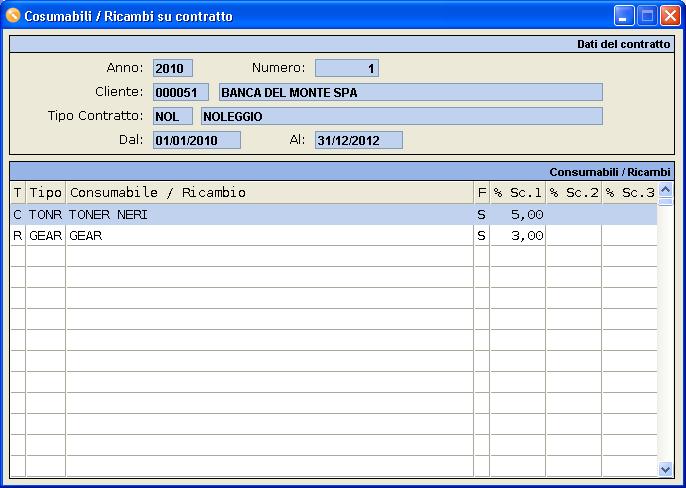Click the Dal label

[x=131, y=140]
